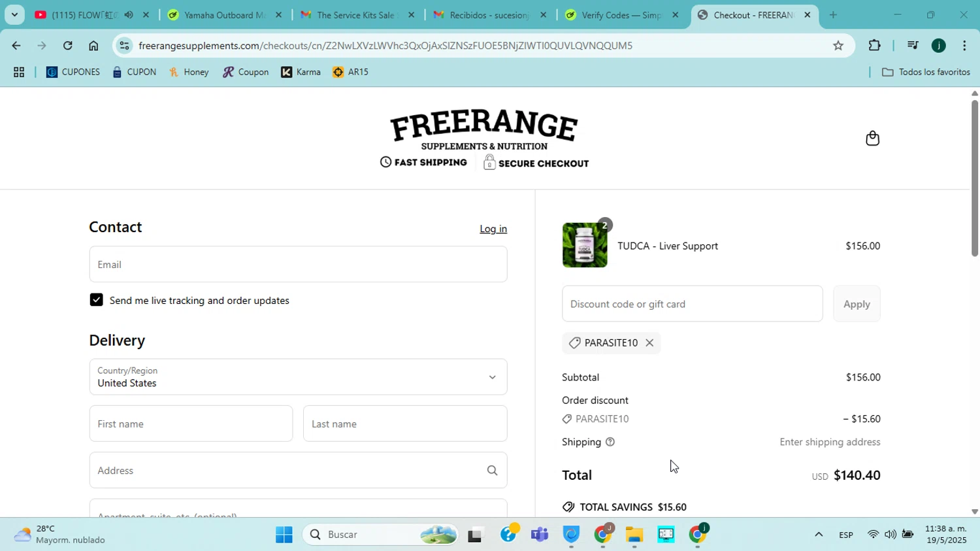
Task: Open the clock and date in taskbar
Action: 947,535
